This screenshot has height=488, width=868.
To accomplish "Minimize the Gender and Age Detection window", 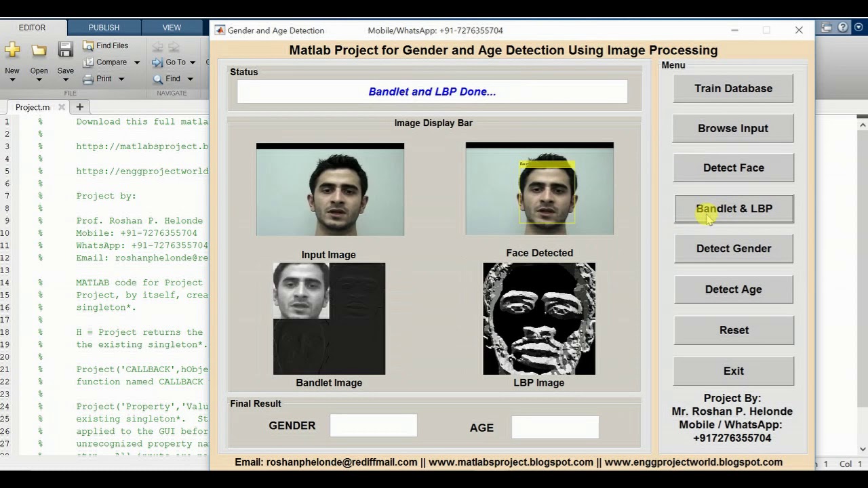I will [x=735, y=30].
